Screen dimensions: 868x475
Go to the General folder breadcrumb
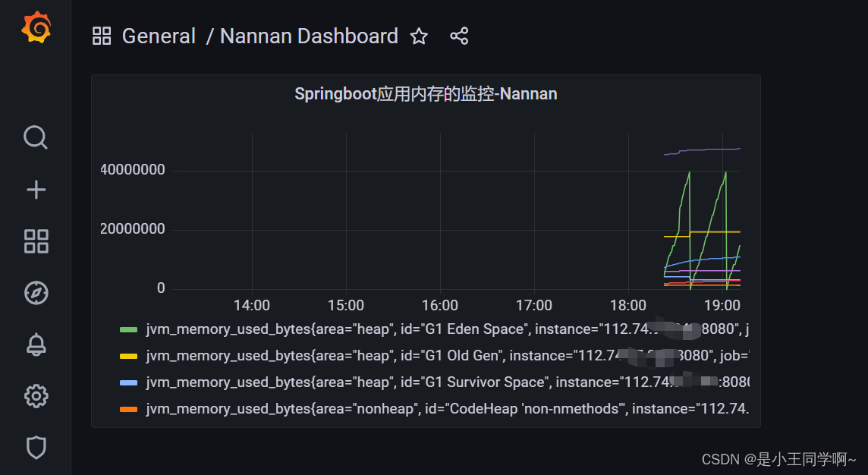click(159, 36)
